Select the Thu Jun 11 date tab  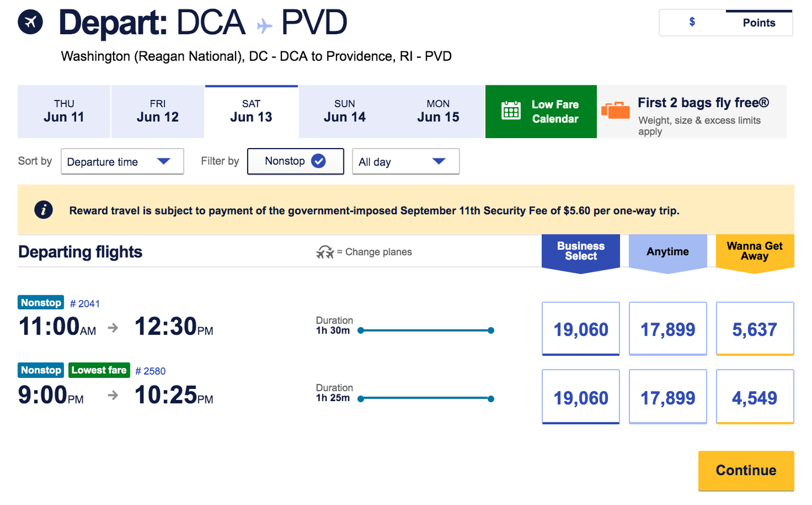coord(64,111)
